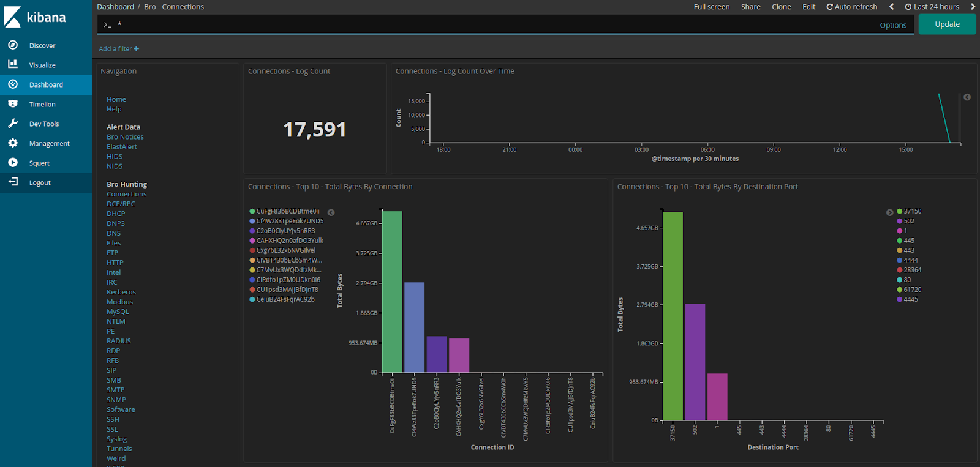Open Weird hunting link
The height and width of the screenshot is (467, 980).
click(x=116, y=458)
